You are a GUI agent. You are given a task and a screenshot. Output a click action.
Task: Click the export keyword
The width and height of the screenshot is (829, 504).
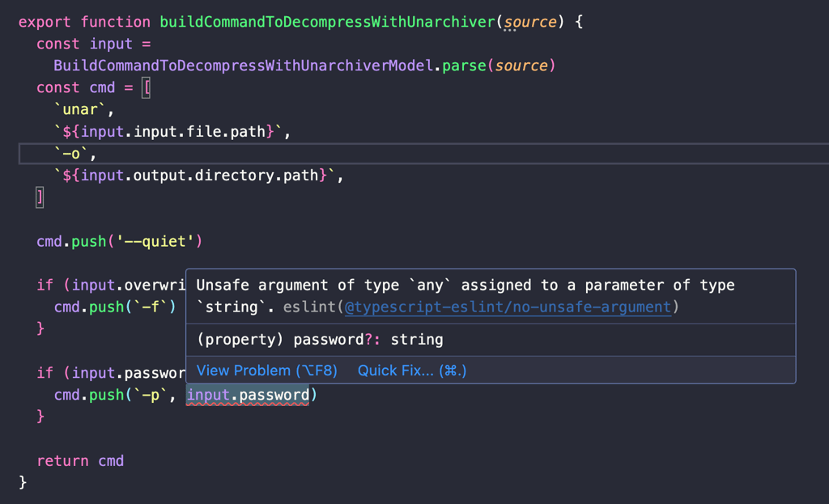(x=45, y=22)
